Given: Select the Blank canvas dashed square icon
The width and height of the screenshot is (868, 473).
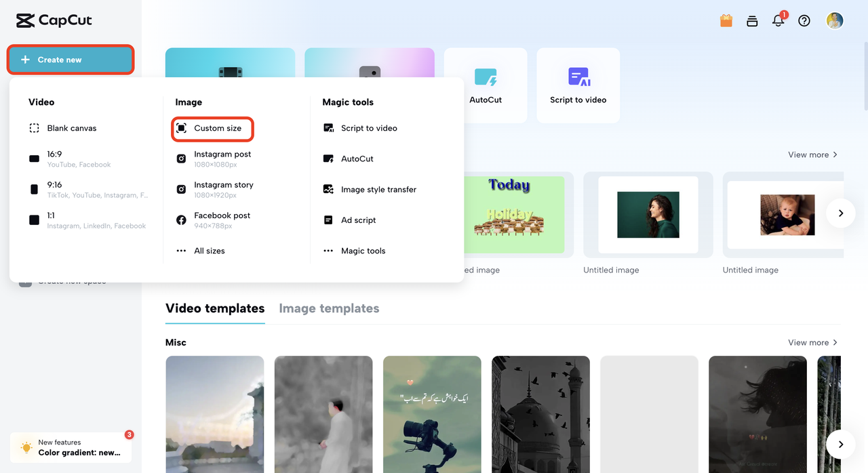Looking at the screenshot, I should pos(34,128).
